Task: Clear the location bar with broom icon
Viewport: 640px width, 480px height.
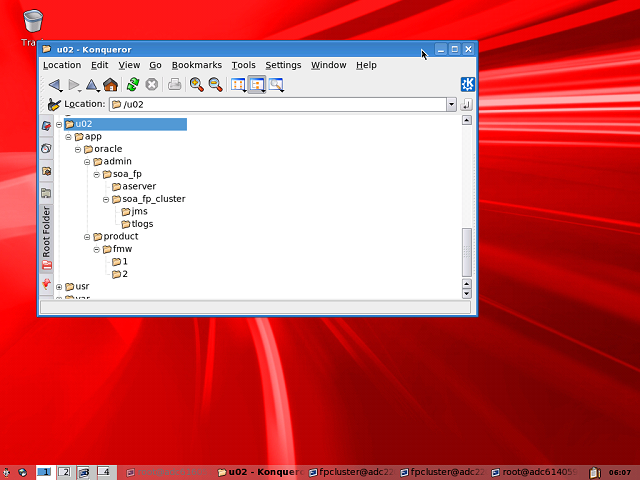Action: click(x=54, y=104)
